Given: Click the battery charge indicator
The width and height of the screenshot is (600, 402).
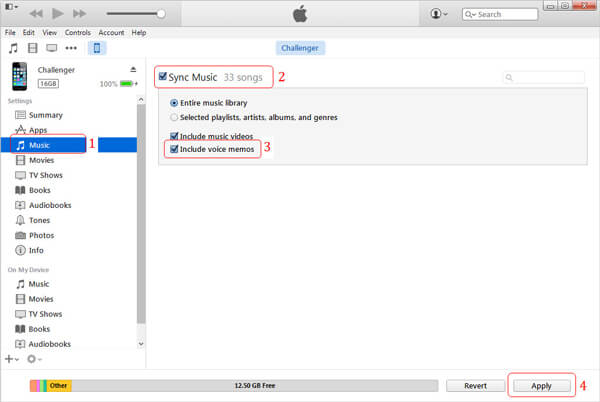Looking at the screenshot, I should click(x=128, y=83).
